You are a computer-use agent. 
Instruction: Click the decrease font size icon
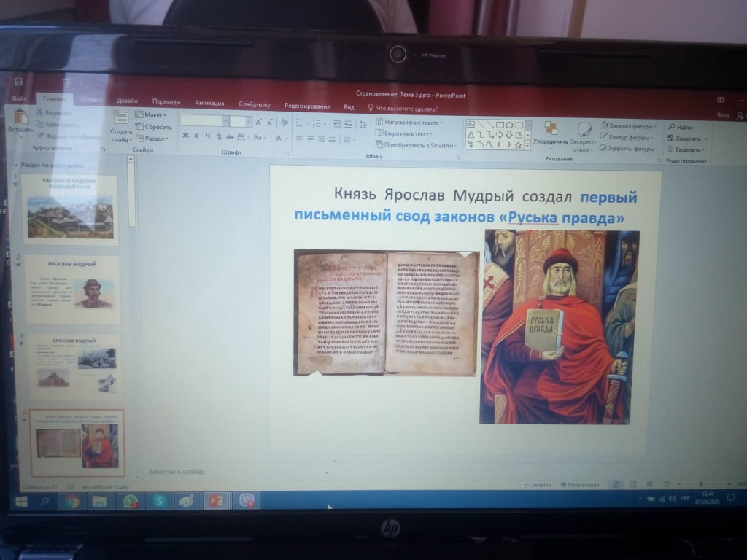(270, 122)
